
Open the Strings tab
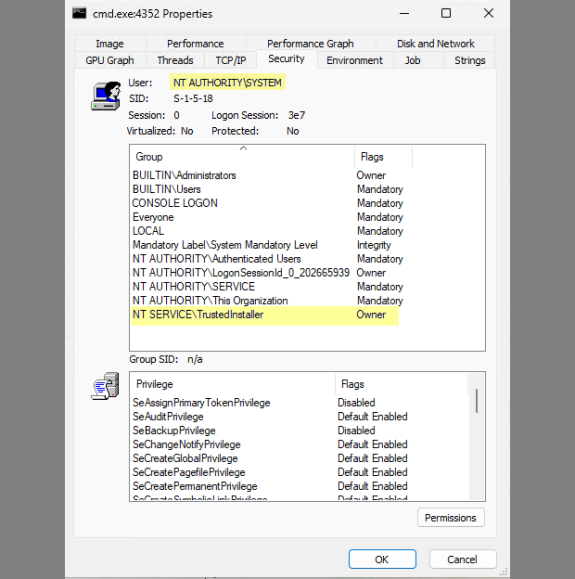pos(469,60)
